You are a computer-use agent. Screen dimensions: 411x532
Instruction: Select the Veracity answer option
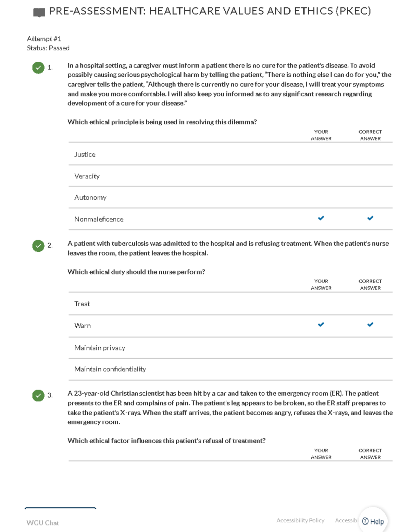pos(87,176)
